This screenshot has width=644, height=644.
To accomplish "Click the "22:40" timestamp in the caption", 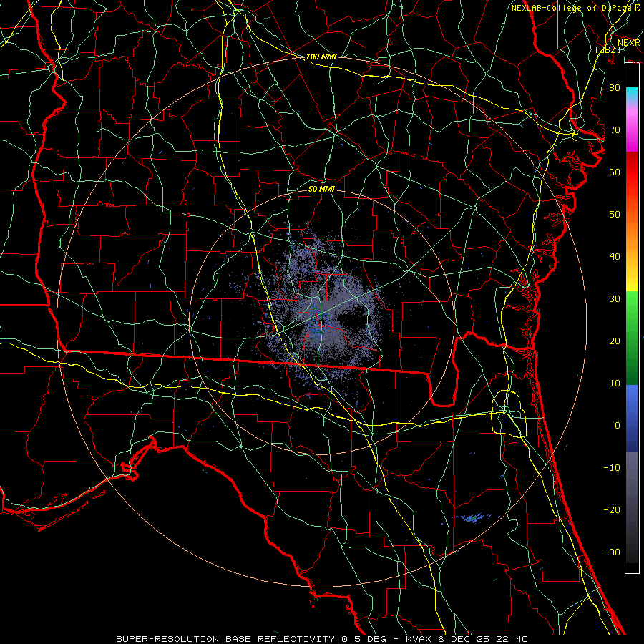I will tap(512, 639).
